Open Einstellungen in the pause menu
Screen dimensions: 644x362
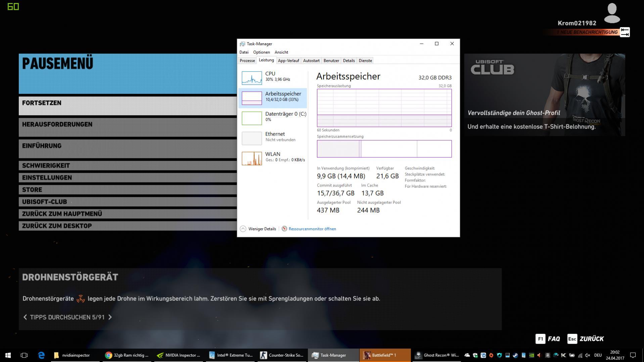128,177
